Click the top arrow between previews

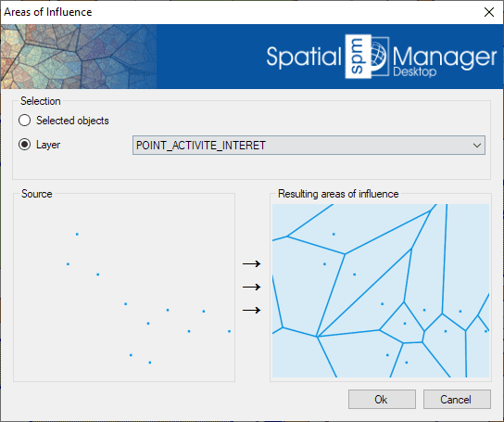[251, 264]
